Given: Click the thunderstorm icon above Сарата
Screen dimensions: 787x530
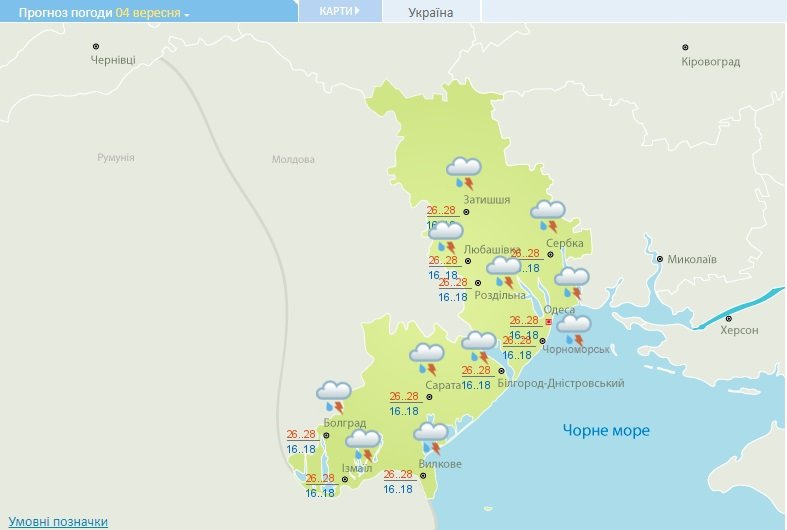Looking at the screenshot, I should coord(427,359).
